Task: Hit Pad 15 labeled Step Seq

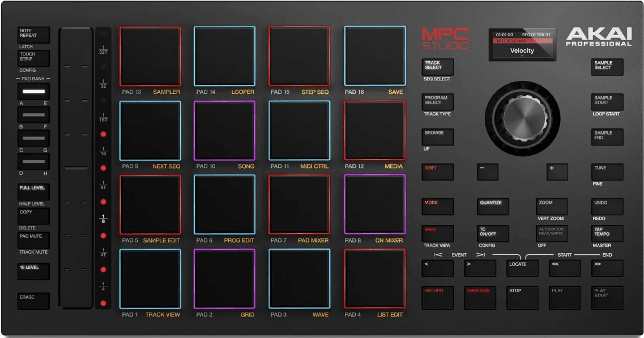Action: point(298,56)
